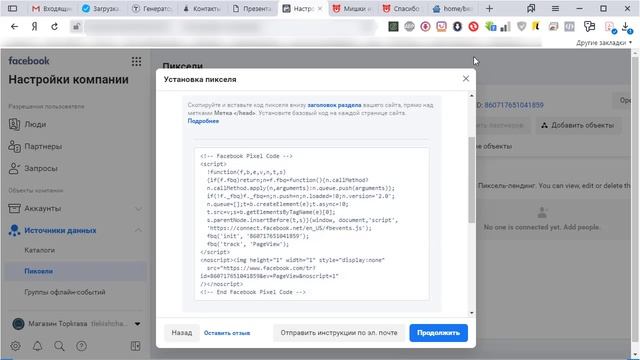This screenshot has width=640, height=360.
Task: Open Подробнее link in instructions
Action: (x=203, y=121)
